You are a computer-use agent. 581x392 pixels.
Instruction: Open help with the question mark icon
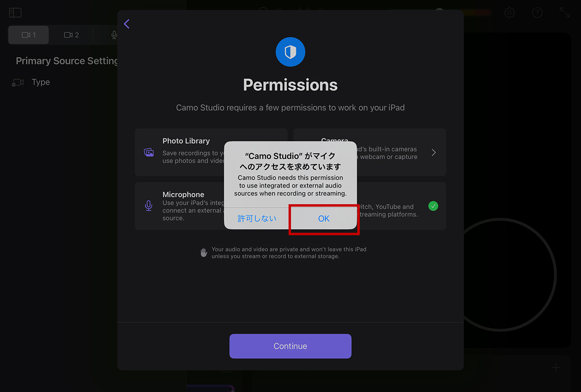pyautogui.click(x=537, y=13)
